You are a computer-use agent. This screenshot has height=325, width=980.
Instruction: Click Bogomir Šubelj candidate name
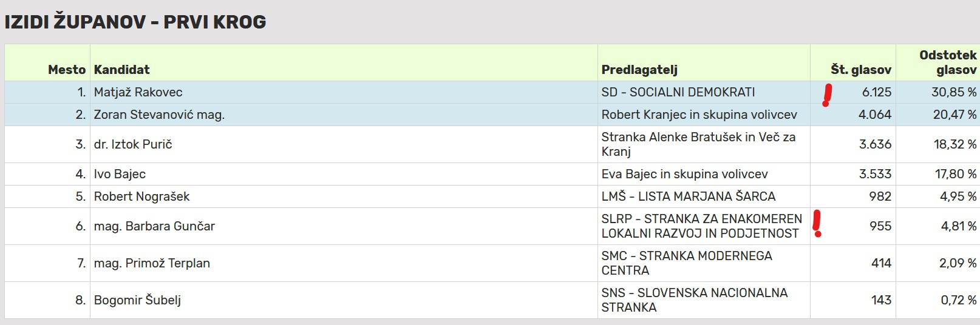(x=137, y=300)
